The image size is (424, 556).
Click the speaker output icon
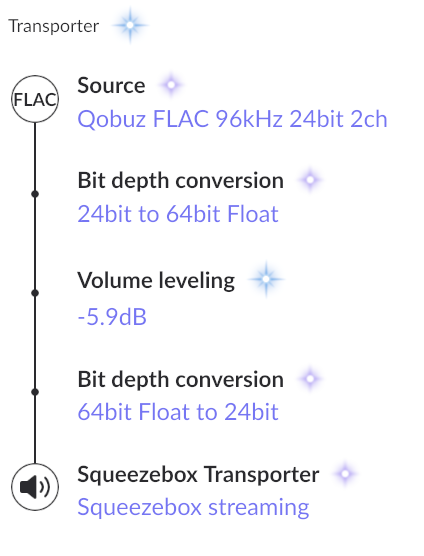(x=35, y=487)
